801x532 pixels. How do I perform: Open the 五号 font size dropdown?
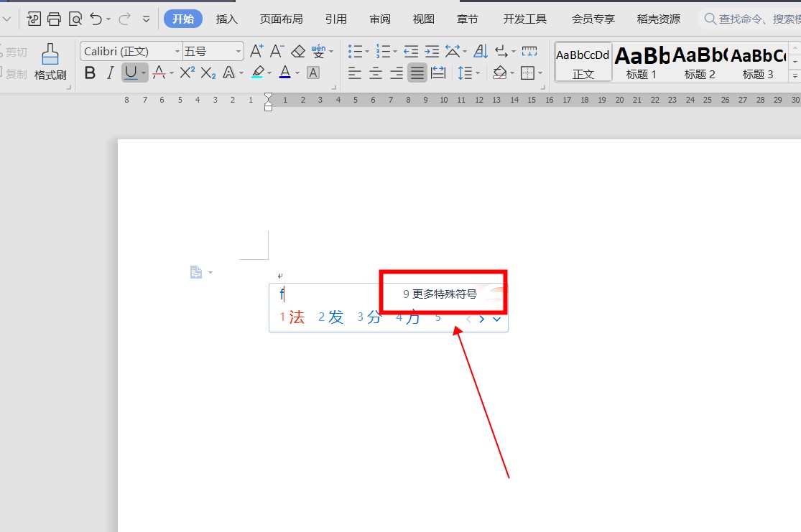[213, 51]
